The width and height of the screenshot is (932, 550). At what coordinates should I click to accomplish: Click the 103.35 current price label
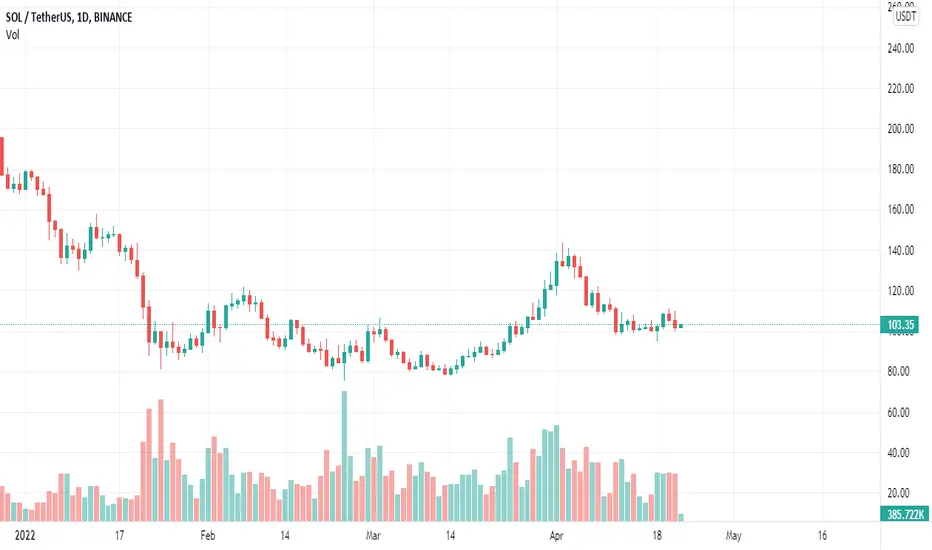tap(900, 325)
